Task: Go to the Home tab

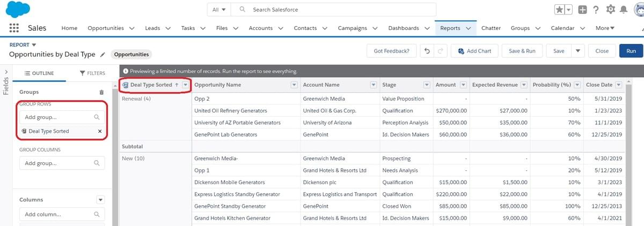Action: point(69,28)
